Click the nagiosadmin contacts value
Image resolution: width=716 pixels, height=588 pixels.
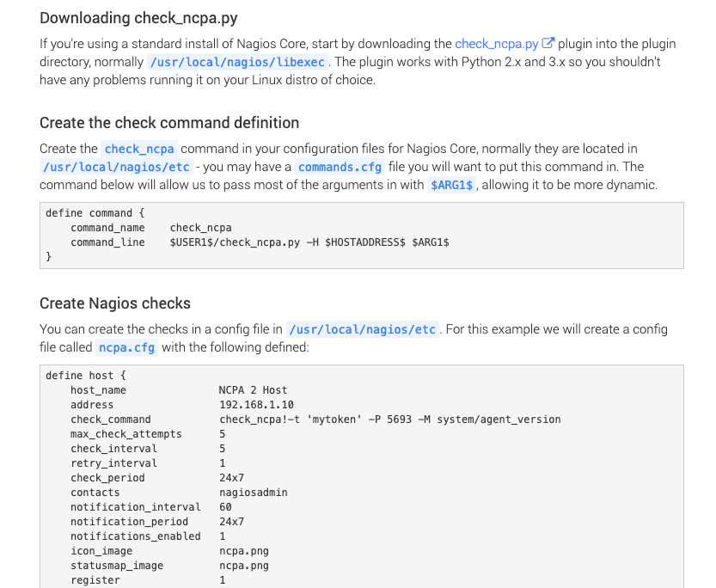(253, 493)
